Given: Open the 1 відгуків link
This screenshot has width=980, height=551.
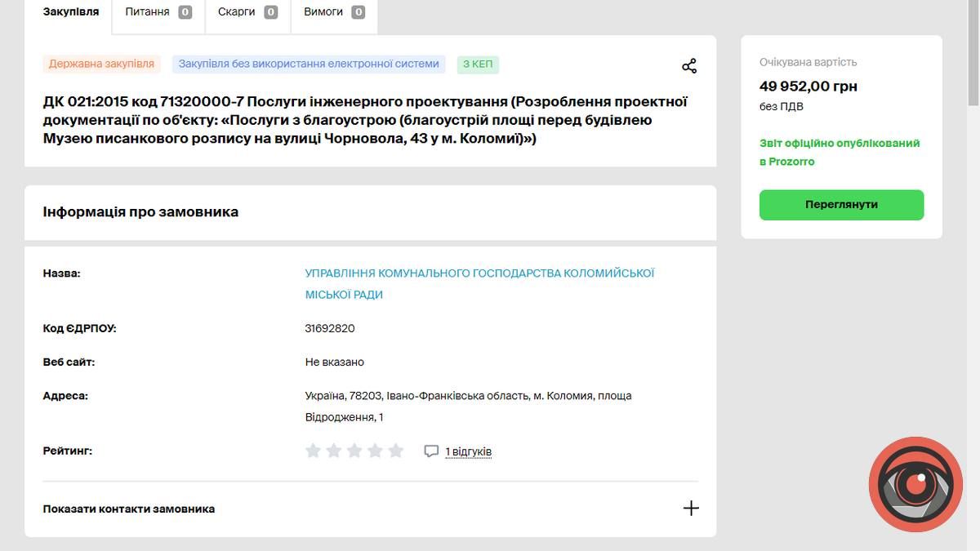Looking at the screenshot, I should [468, 451].
